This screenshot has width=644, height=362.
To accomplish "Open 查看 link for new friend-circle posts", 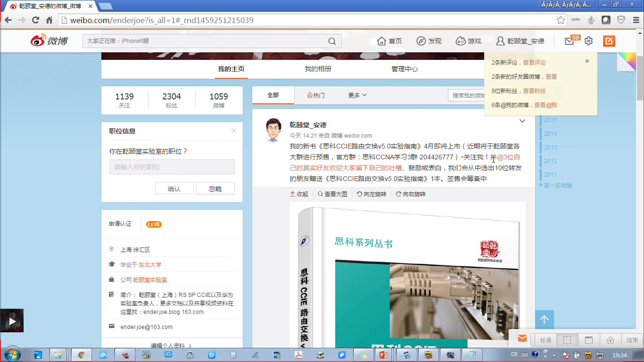I will tap(551, 76).
